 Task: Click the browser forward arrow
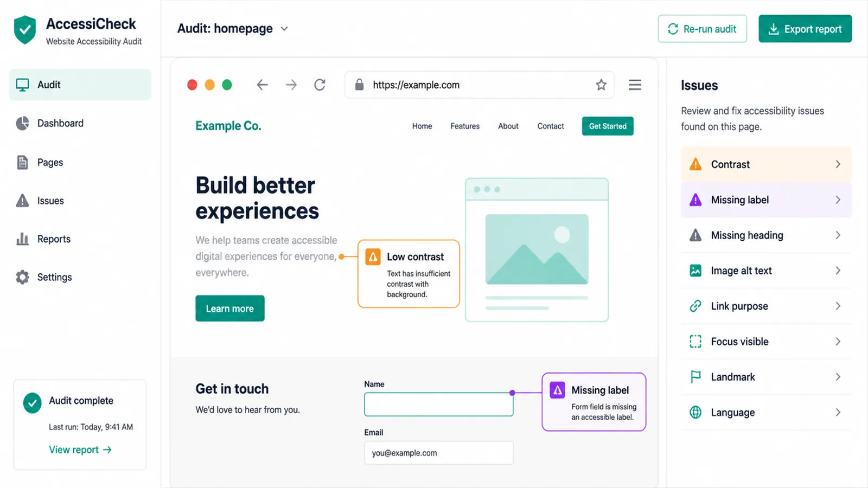[291, 85]
